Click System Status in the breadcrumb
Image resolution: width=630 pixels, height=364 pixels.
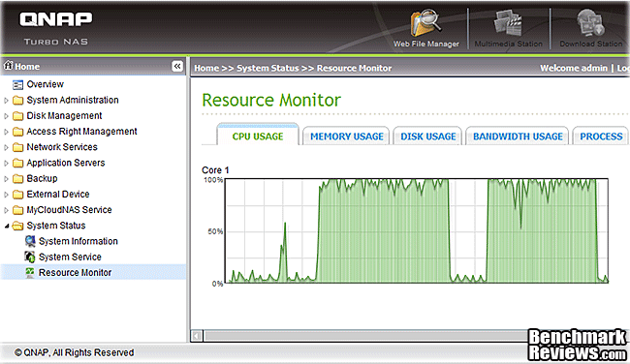pyautogui.click(x=268, y=68)
